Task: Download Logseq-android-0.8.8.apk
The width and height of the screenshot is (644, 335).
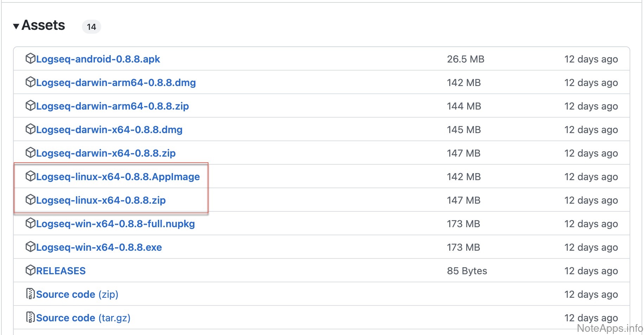Action: (x=98, y=59)
